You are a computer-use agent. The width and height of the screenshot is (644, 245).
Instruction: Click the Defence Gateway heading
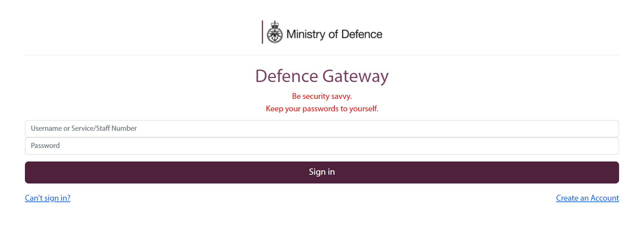[322, 76]
